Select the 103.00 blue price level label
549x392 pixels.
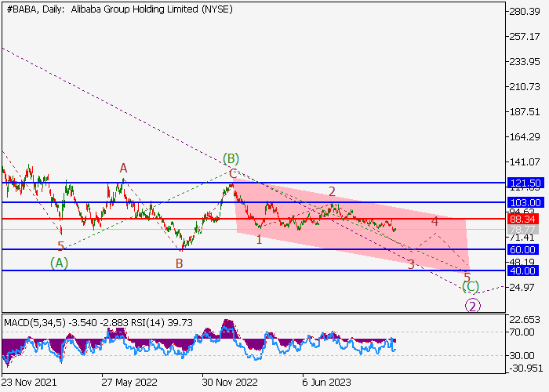tap(525, 202)
